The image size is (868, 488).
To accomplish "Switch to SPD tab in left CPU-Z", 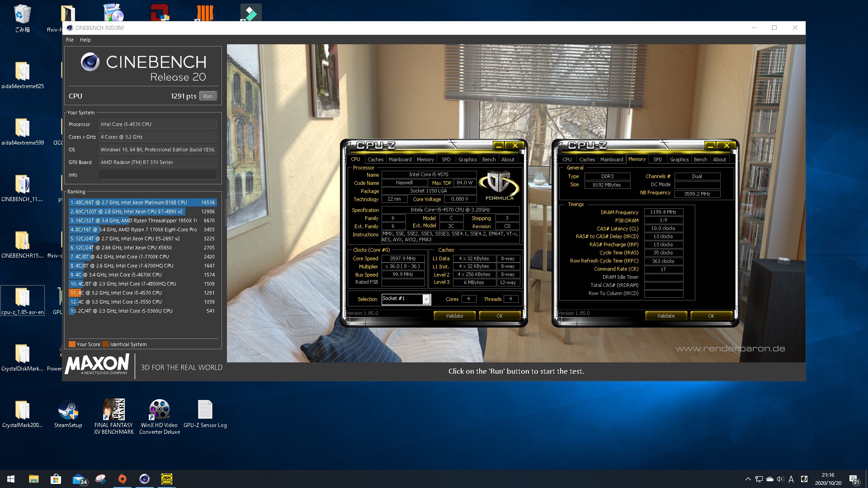I will [x=446, y=160].
